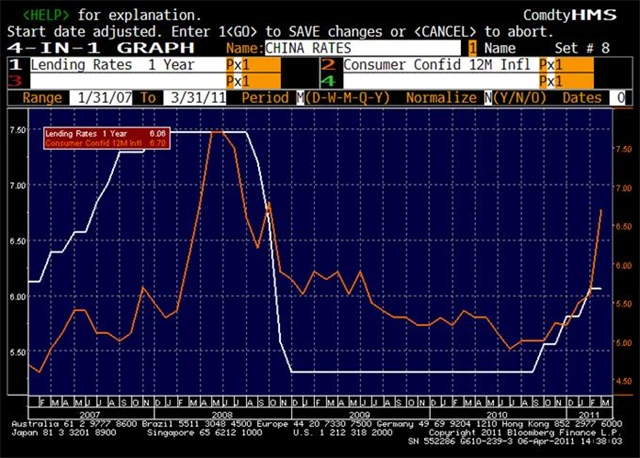
Task: Click the 7.50 label on left axis
Action: click(18, 129)
